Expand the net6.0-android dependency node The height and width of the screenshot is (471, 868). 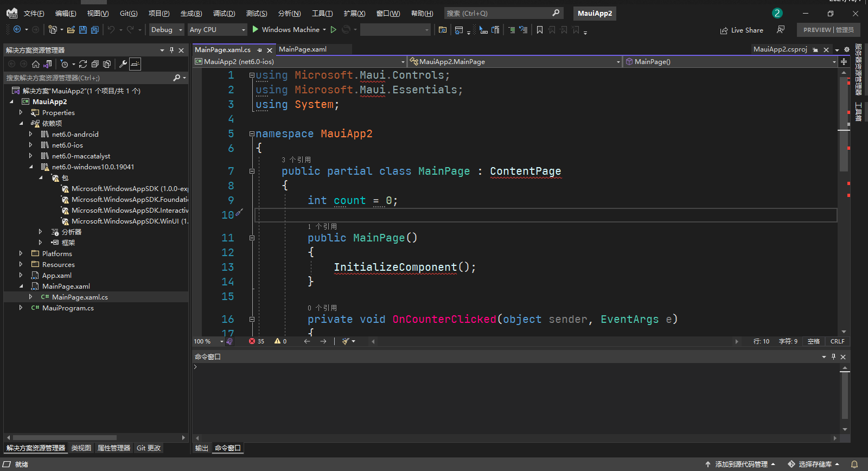pyautogui.click(x=30, y=134)
